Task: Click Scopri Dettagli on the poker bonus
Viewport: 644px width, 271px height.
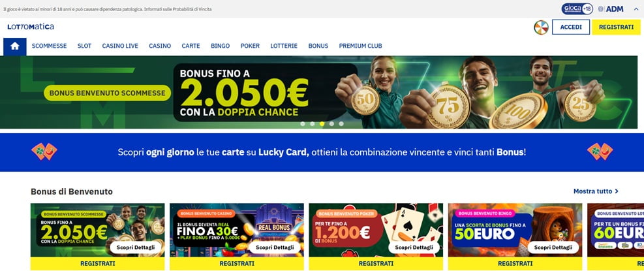Action: pos(414,247)
